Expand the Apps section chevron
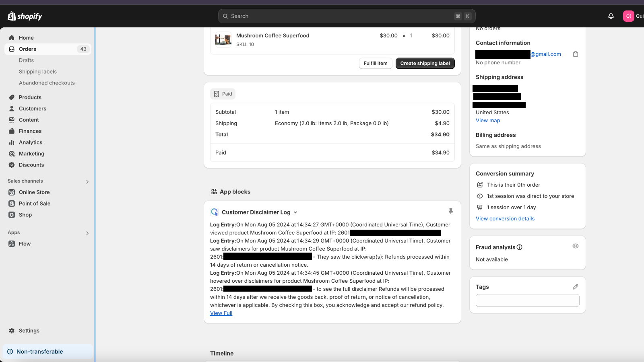The image size is (644, 362). pyautogui.click(x=87, y=233)
